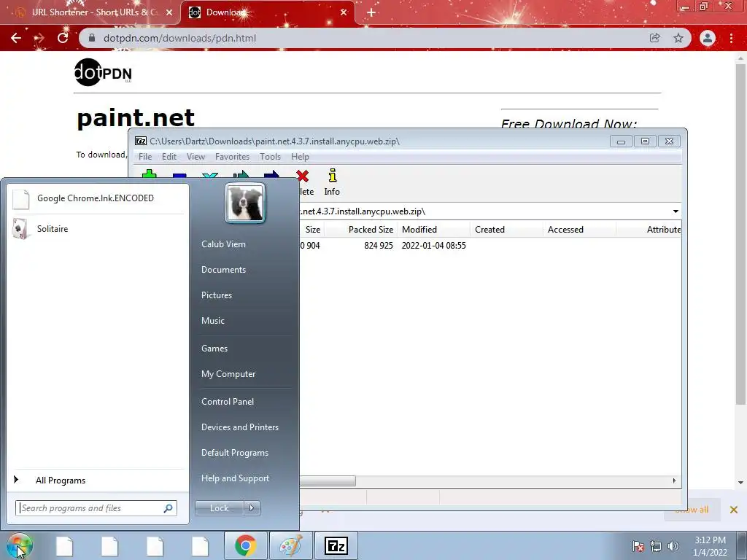
Task: Click the first blank file taskbar icon
Action: [64, 545]
